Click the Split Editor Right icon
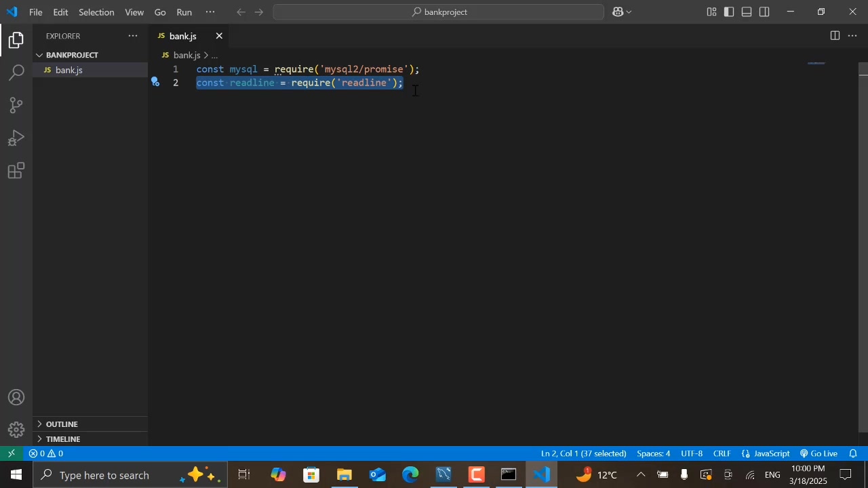Viewport: 868px width, 488px height. [x=835, y=36]
